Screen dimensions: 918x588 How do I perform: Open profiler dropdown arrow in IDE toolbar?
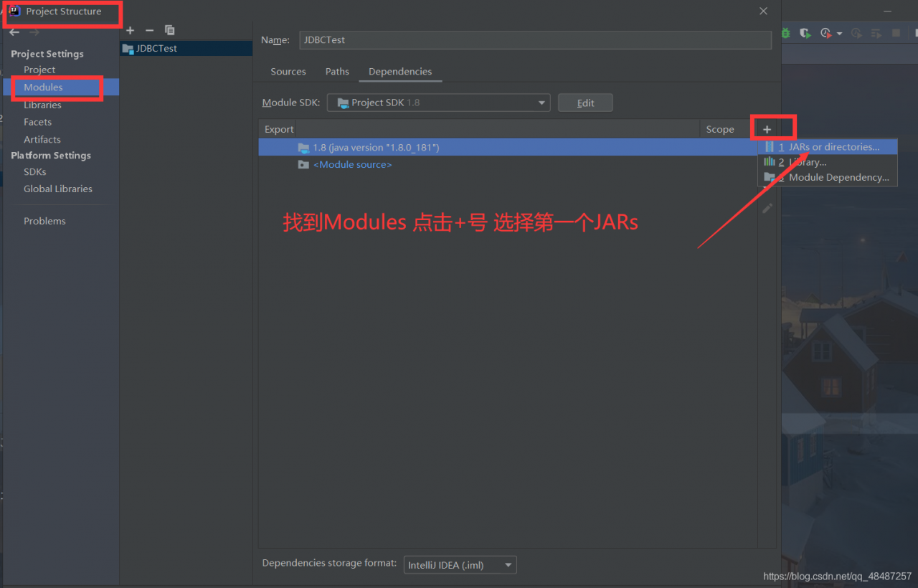coord(839,34)
